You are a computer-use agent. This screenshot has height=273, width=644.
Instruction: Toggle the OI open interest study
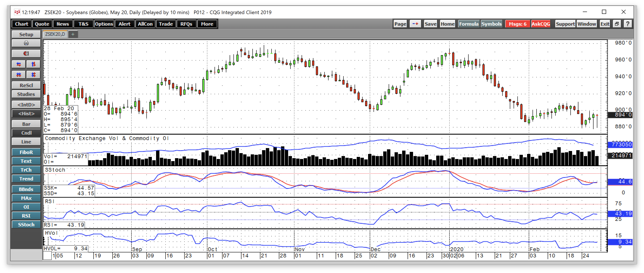[26, 207]
